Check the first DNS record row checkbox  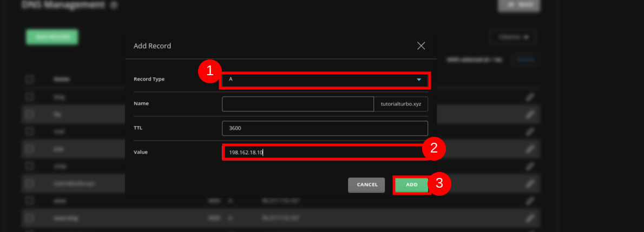(x=30, y=97)
